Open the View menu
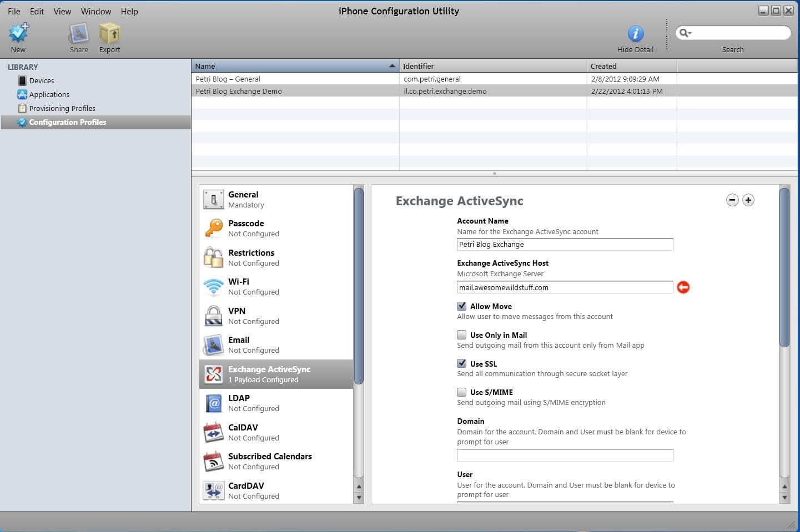Screen dimensions: 800x532 click(x=62, y=11)
